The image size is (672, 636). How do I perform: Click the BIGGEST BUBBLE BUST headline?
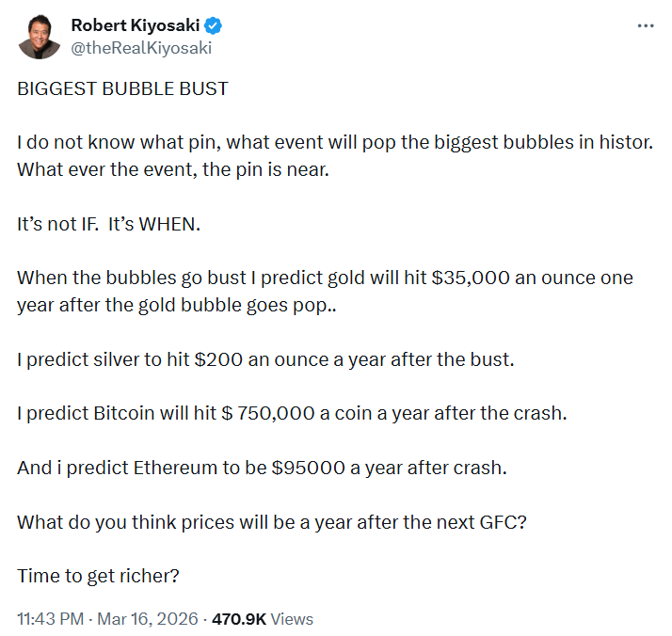point(122,88)
